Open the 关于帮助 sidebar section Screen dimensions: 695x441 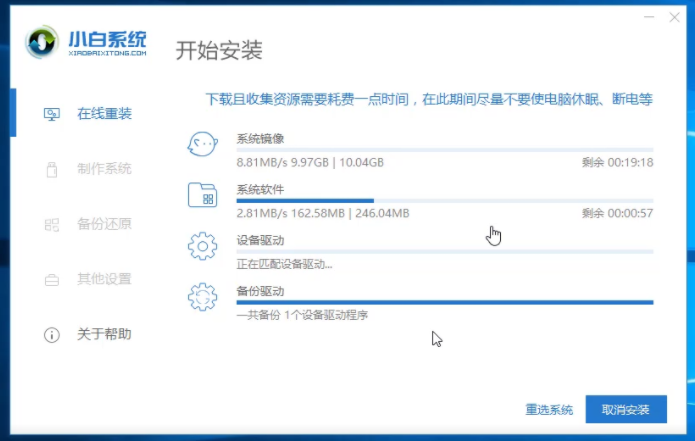click(x=104, y=334)
